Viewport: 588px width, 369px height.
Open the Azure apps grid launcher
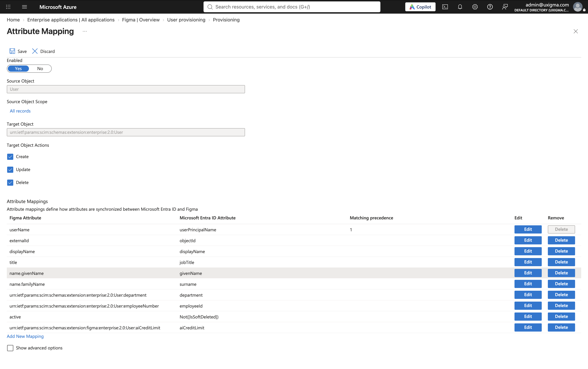(8, 7)
